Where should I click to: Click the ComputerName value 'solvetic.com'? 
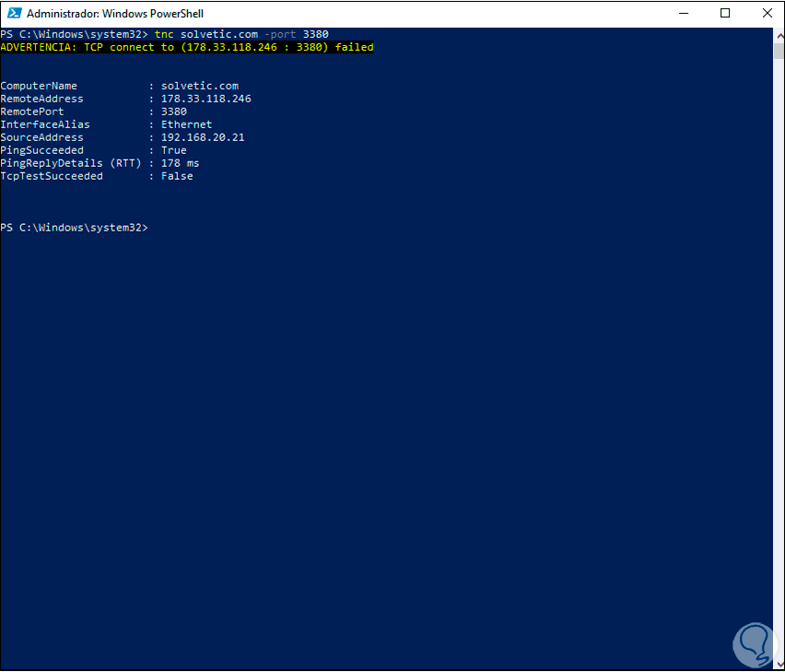click(200, 86)
